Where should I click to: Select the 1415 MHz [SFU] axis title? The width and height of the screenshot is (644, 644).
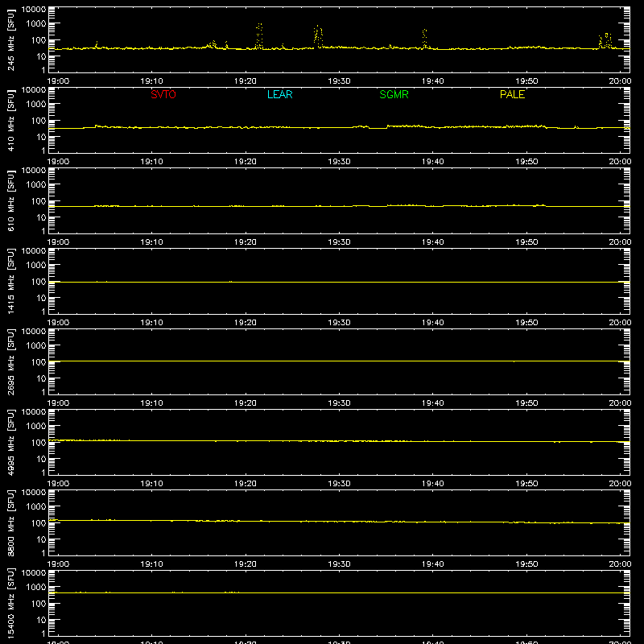point(10,281)
